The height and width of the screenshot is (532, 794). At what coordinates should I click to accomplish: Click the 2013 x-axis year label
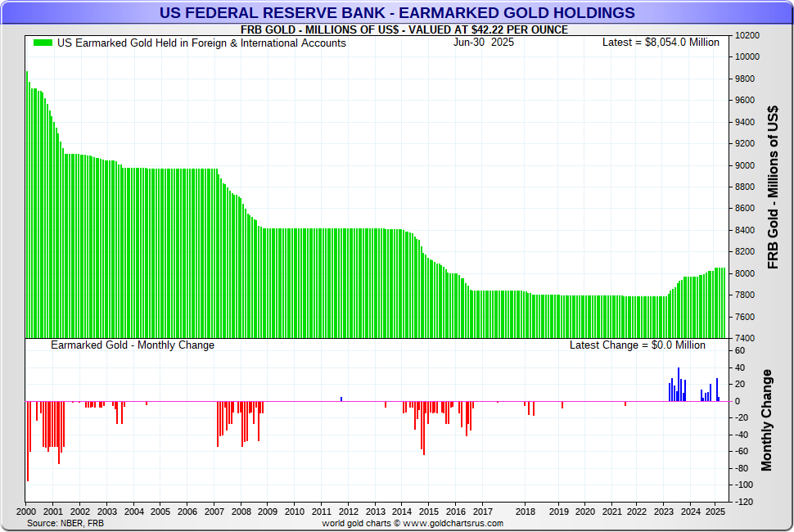pos(375,512)
